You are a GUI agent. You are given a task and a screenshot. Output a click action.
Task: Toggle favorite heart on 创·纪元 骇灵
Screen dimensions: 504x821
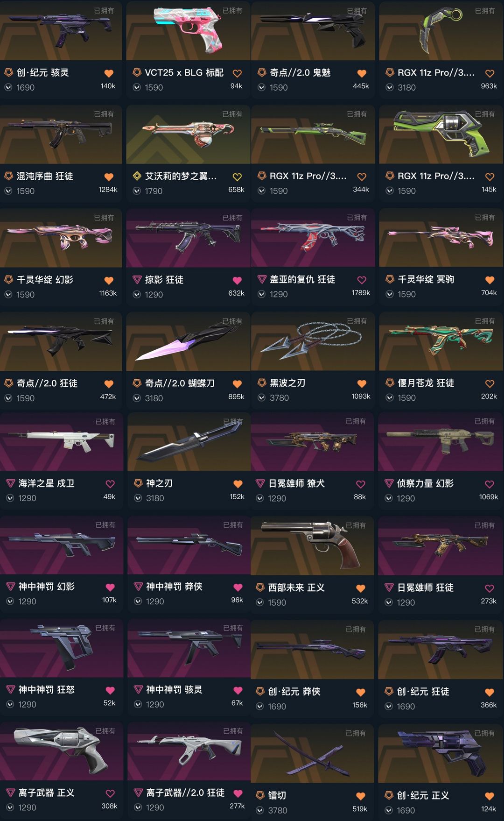click(109, 73)
